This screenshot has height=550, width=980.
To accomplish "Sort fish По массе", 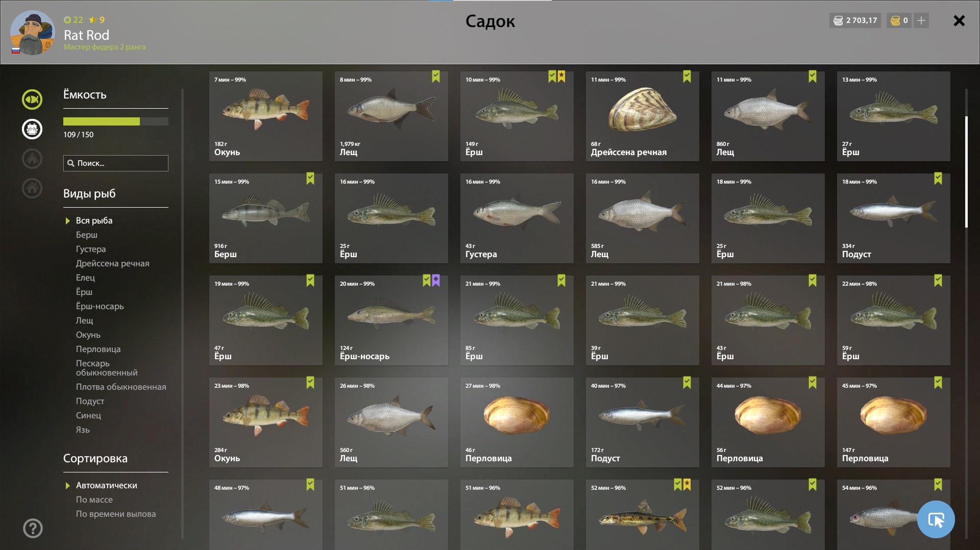I will 94,499.
